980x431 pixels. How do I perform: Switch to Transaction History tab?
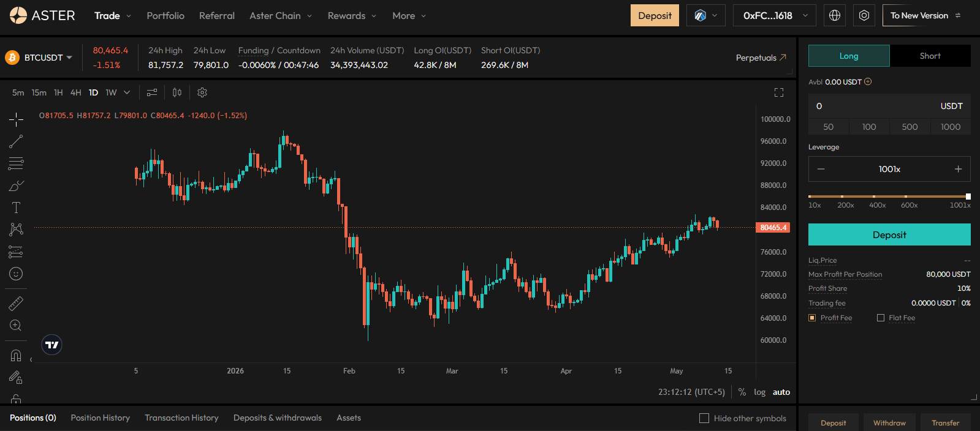(x=181, y=418)
